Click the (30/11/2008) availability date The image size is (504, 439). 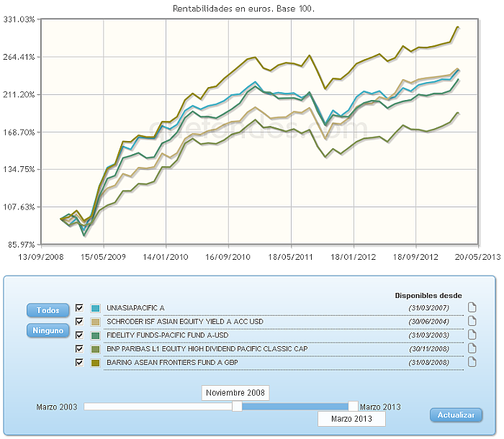pos(429,349)
